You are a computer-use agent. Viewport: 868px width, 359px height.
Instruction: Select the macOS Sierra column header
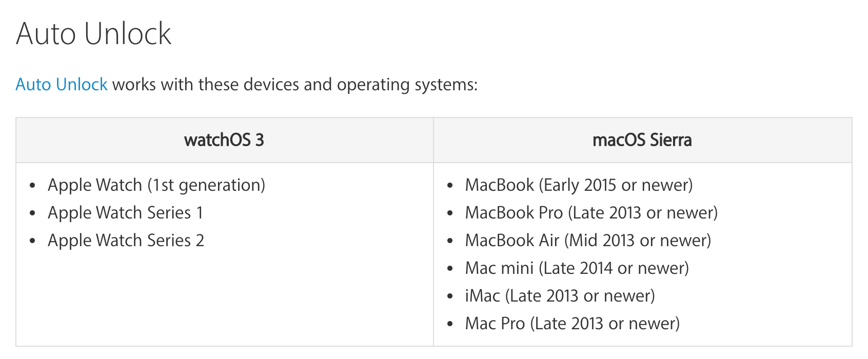(x=642, y=140)
